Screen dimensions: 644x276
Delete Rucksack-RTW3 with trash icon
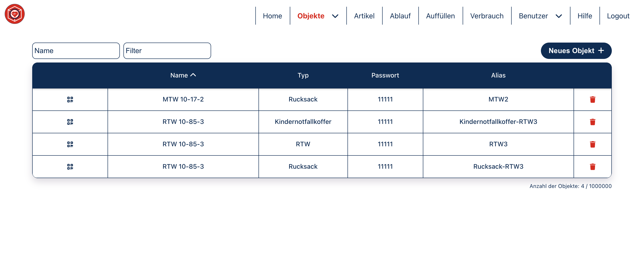pyautogui.click(x=592, y=166)
